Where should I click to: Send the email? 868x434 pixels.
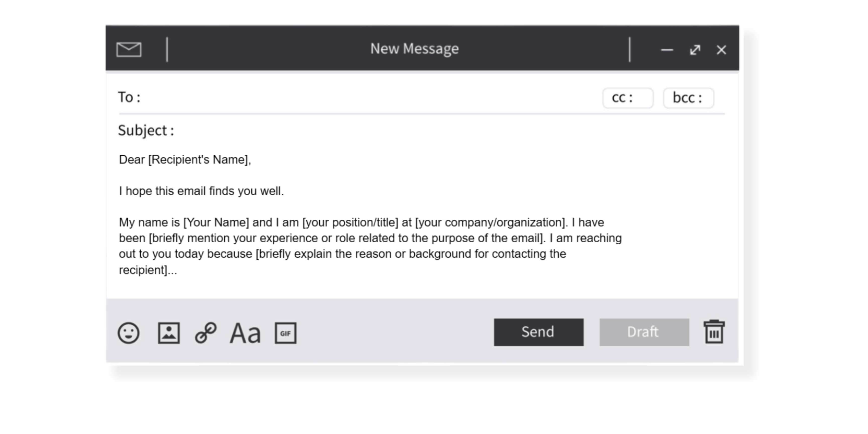coord(538,332)
